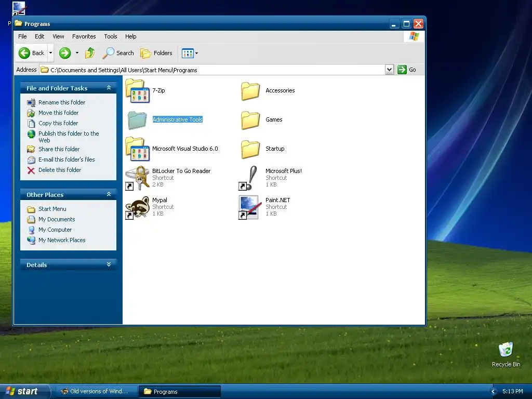This screenshot has height=399, width=532.
Task: Toggle the Folders pane button
Action: (156, 53)
